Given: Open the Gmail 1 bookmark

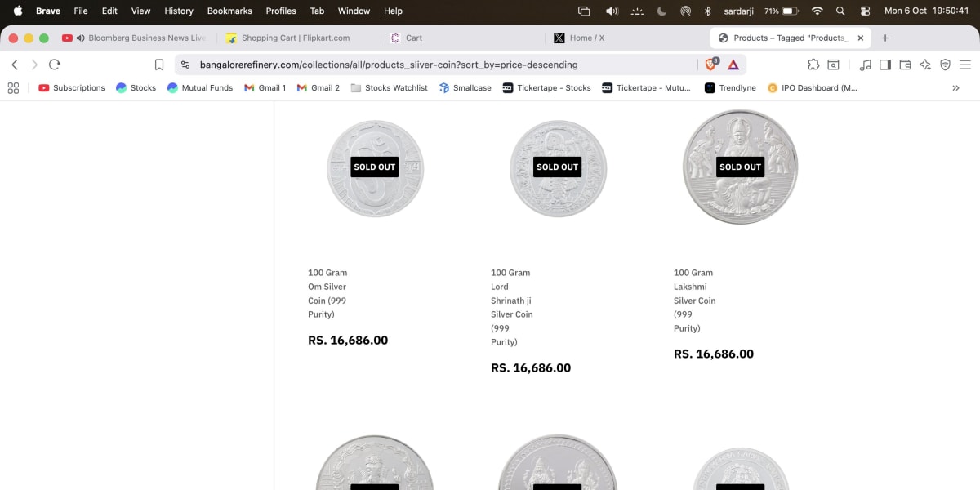Looking at the screenshot, I should (265, 87).
